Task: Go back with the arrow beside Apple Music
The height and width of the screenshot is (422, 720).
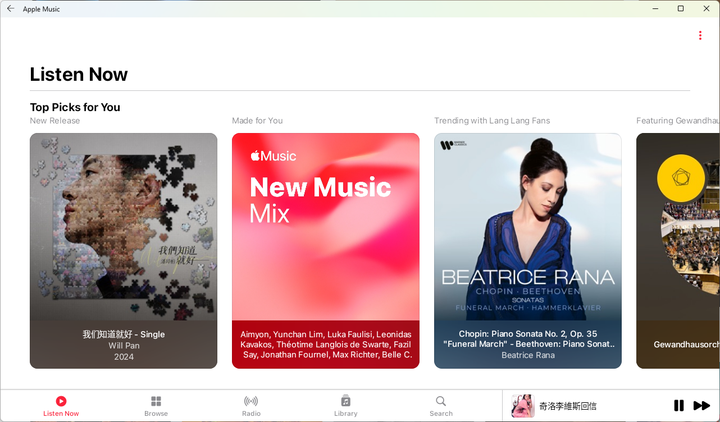Action: click(11, 9)
